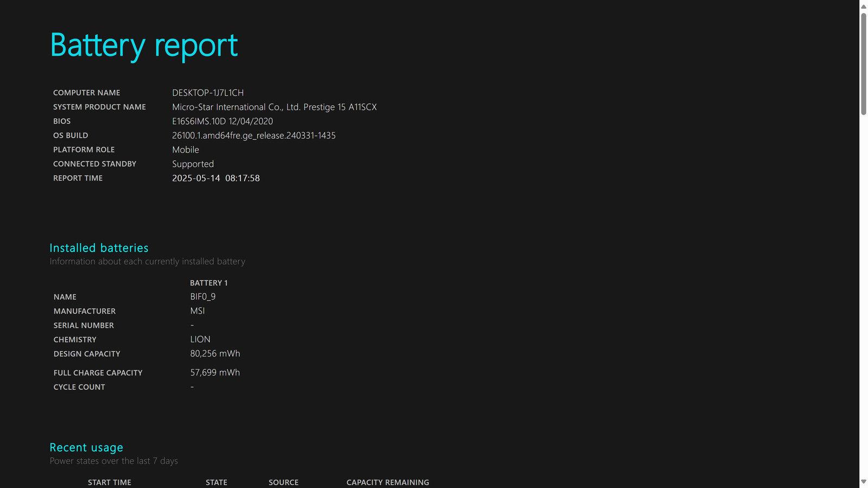Click the CONNECTED STANDBY label

click(x=94, y=164)
